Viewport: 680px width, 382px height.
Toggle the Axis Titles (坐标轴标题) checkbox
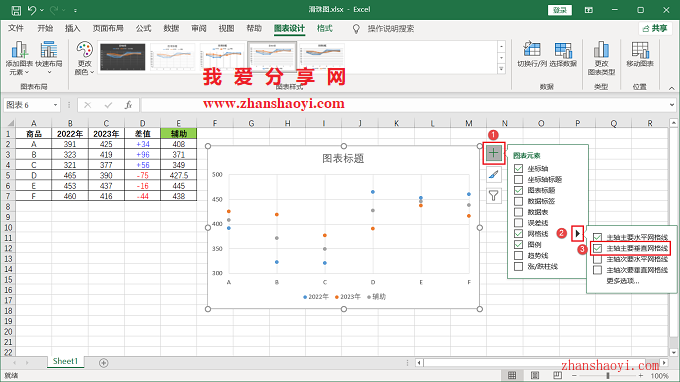[x=518, y=179]
